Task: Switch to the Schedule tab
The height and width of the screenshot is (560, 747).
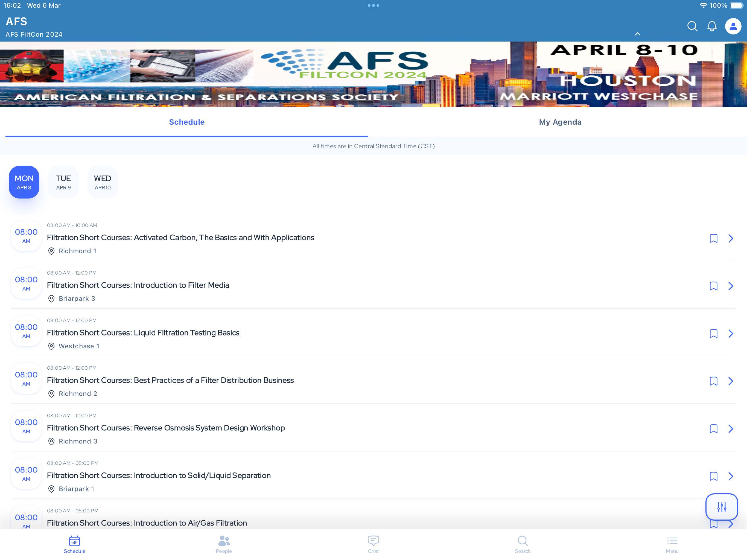Action: click(187, 122)
